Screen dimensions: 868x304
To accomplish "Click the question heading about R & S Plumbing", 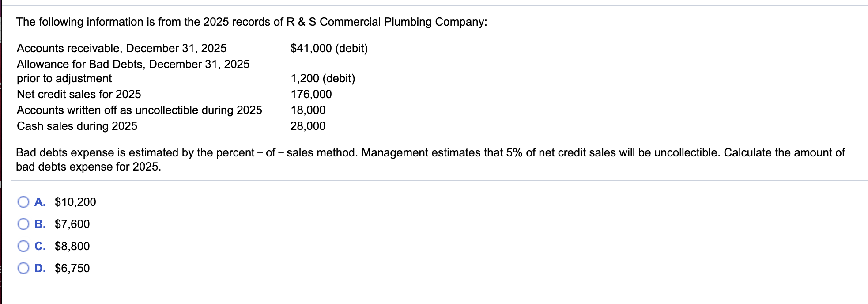I will coord(252,22).
